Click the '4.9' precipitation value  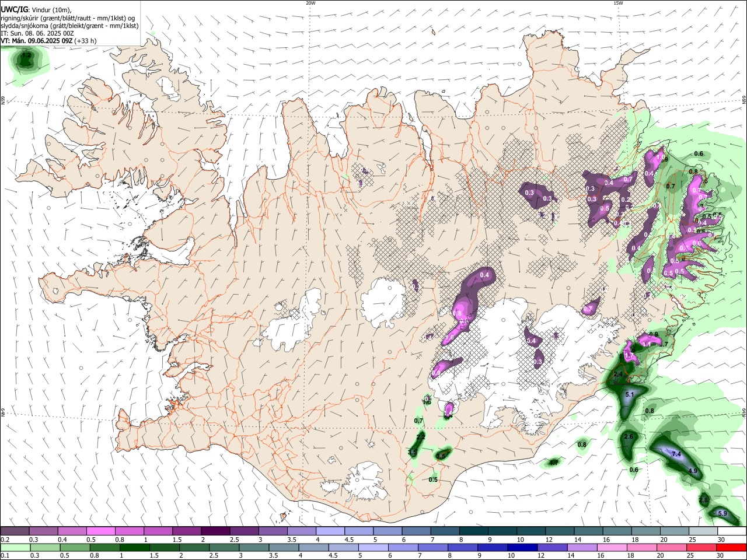(x=693, y=471)
